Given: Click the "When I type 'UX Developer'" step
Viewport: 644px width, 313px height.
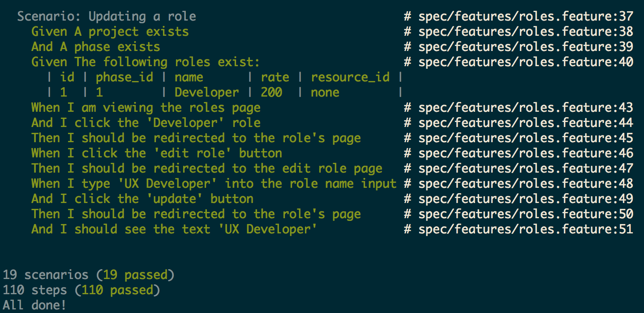Looking at the screenshot, I should point(214,184).
